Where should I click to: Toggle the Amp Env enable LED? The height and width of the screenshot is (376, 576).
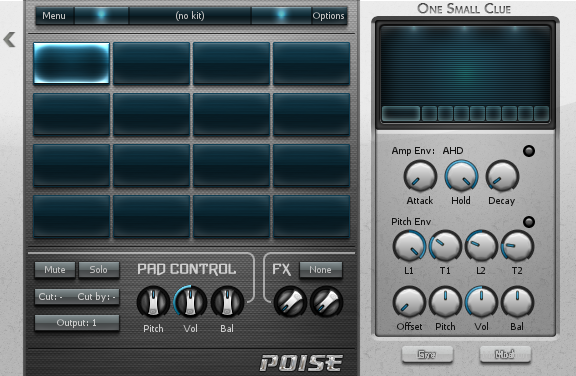point(529,151)
